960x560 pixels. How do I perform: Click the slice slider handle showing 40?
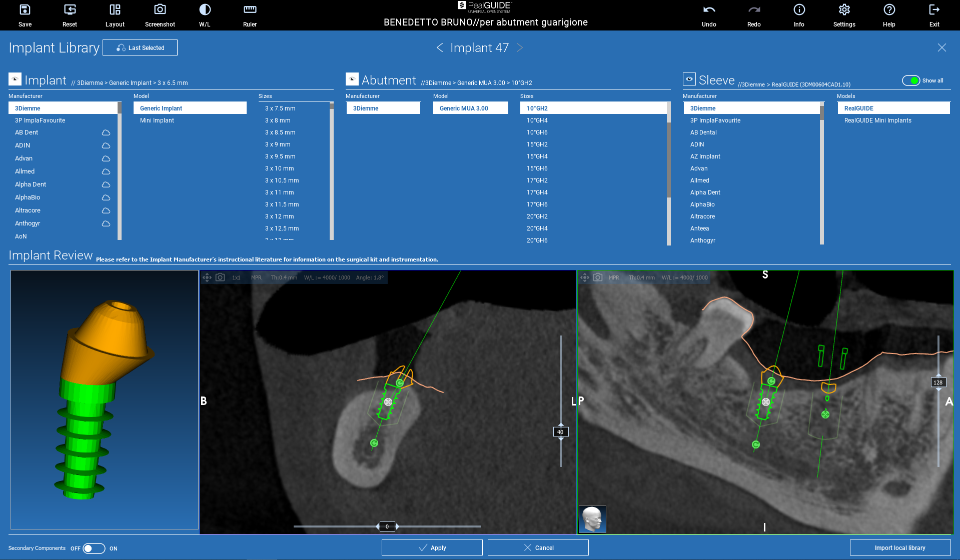560,432
